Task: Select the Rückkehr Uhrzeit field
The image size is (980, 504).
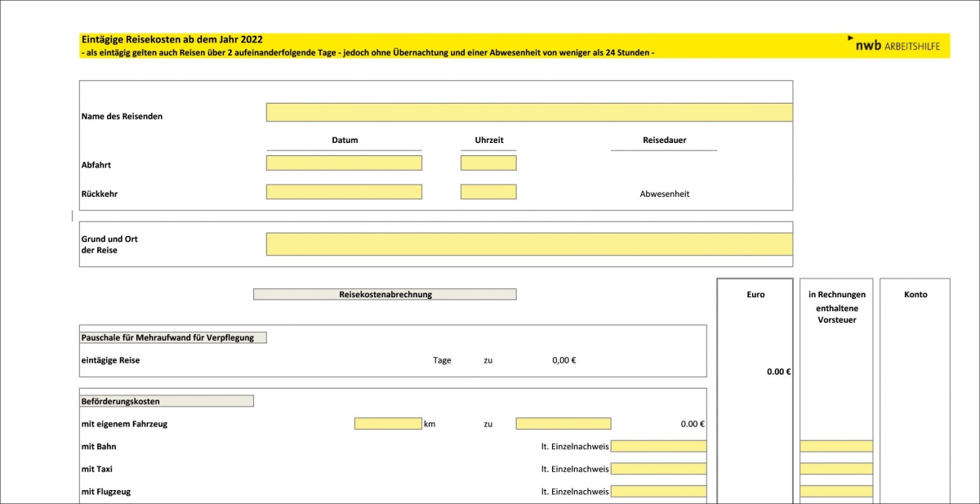Action: tap(488, 192)
